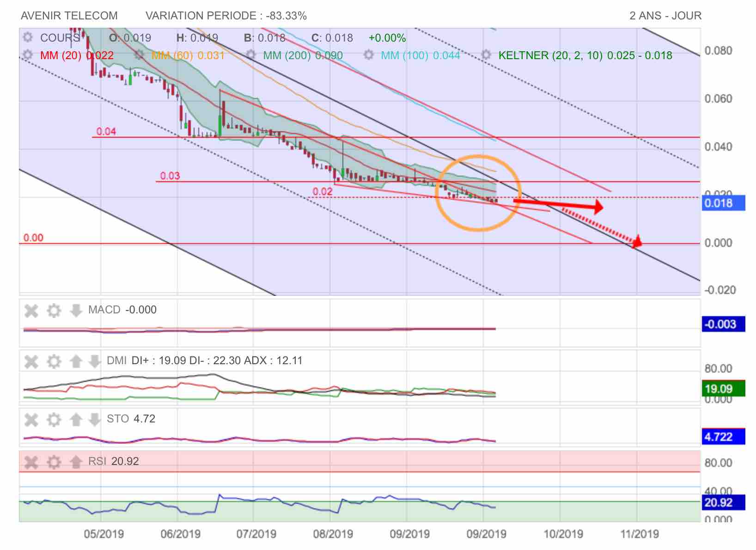Click the 0.060 price axis label
This screenshot has width=756, height=550.
719,99
